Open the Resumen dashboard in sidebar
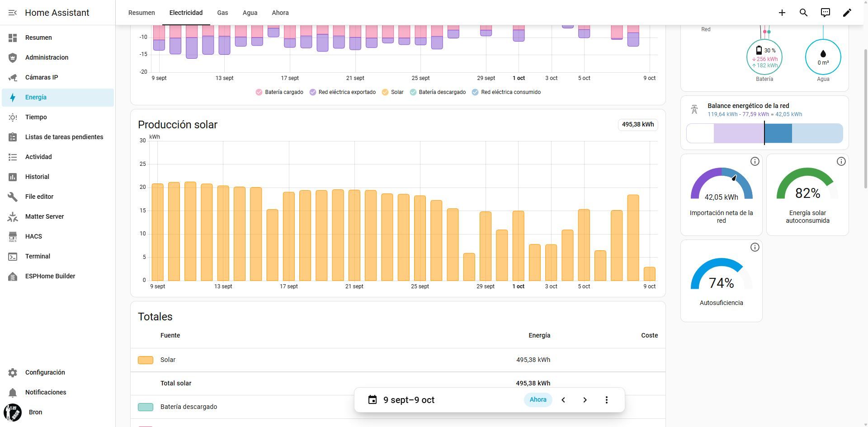The width and height of the screenshot is (868, 427). click(57, 38)
